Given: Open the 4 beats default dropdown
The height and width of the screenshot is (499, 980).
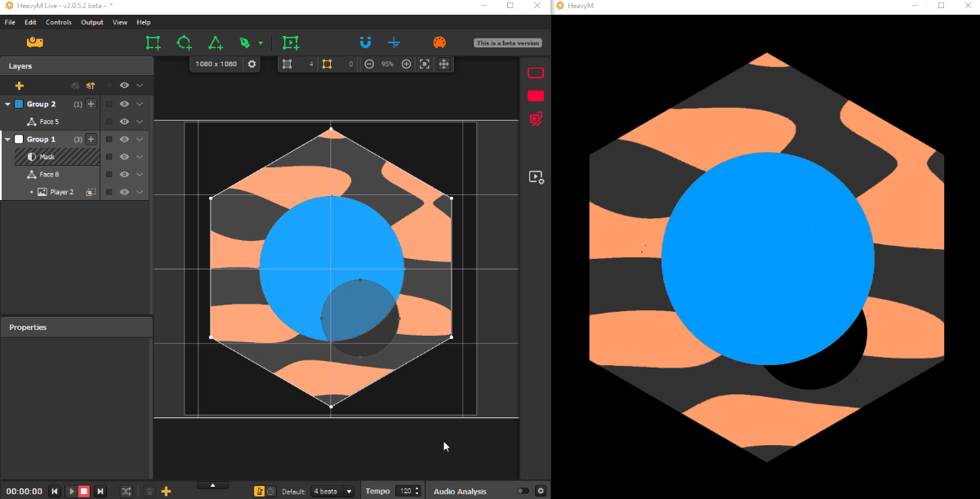Looking at the screenshot, I should pos(333,491).
